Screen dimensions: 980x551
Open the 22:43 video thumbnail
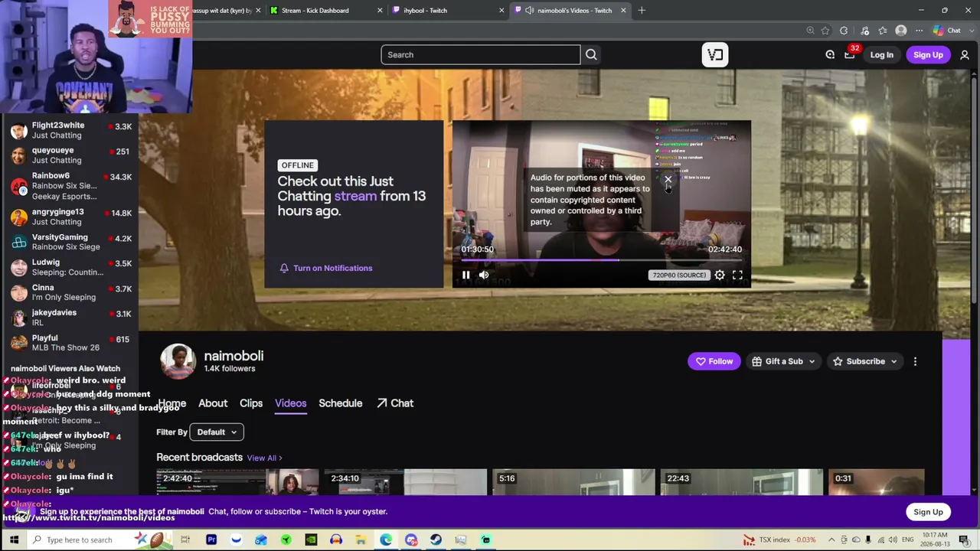point(741,482)
